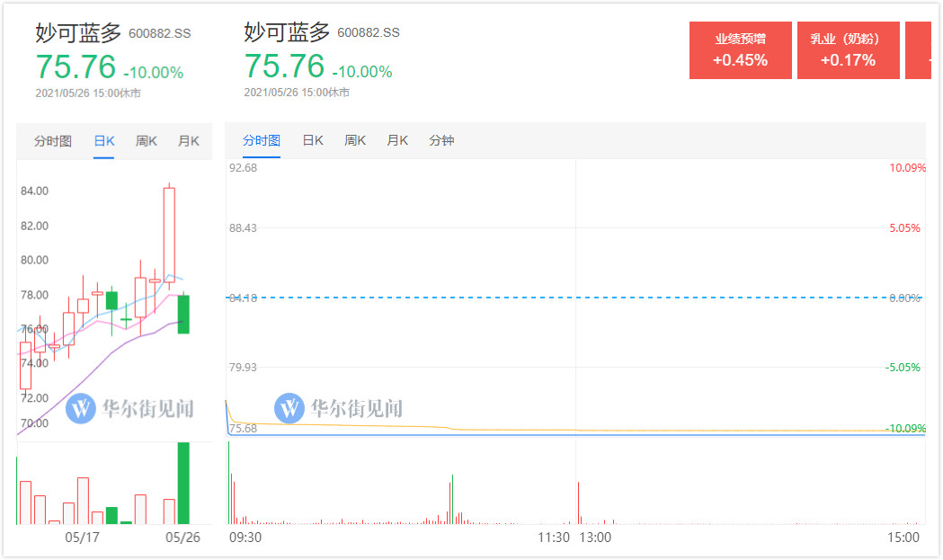Click the 13:00 time label
This screenshot has width=943, height=560.
[x=595, y=538]
